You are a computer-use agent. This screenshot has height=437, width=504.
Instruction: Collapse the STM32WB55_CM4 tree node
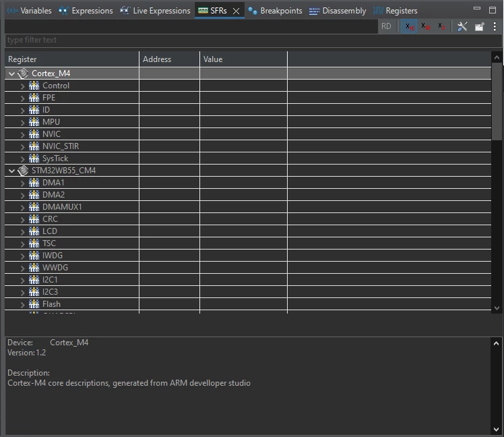tap(12, 171)
